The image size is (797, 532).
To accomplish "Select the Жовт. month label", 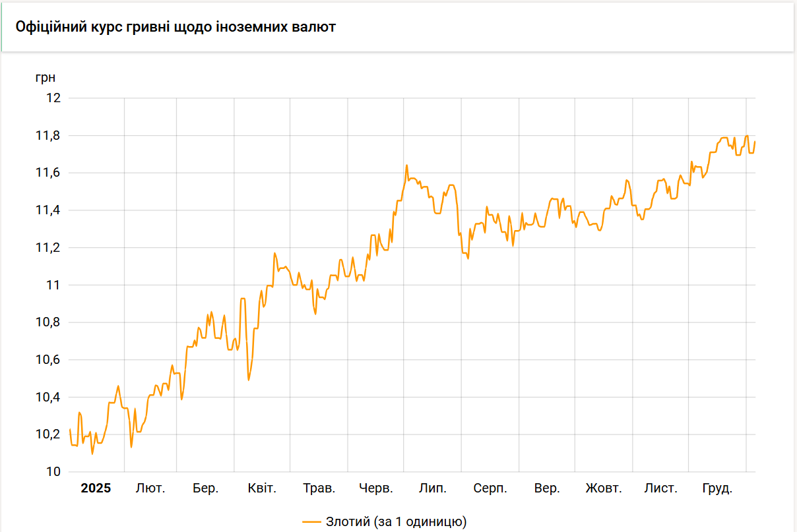I will point(604,488).
